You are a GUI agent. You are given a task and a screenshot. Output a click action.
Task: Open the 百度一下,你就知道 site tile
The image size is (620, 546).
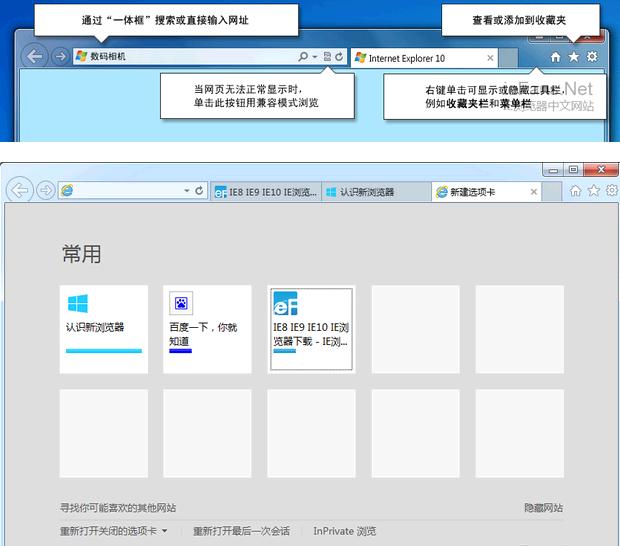click(x=207, y=329)
